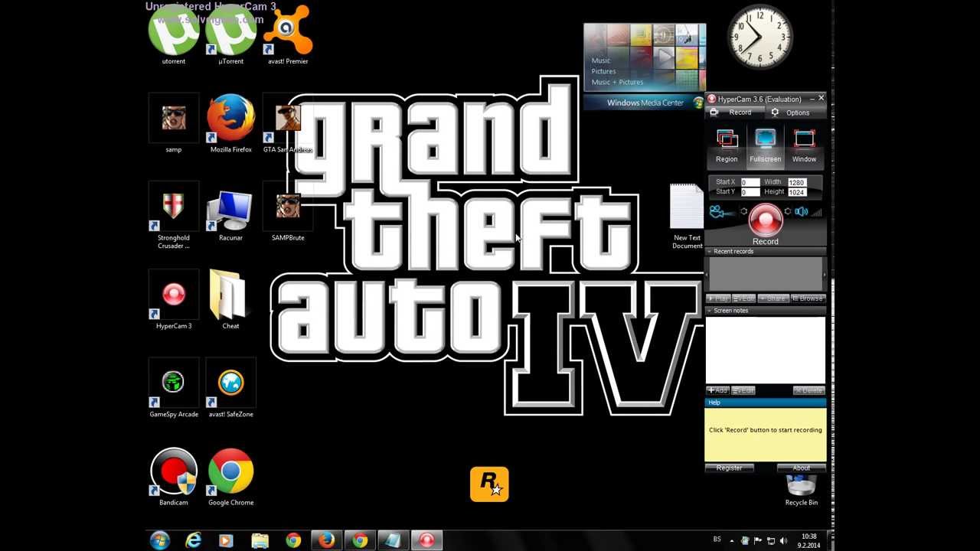The height and width of the screenshot is (551, 980).
Task: Select the Cheat folder on desktop
Action: coord(230,299)
